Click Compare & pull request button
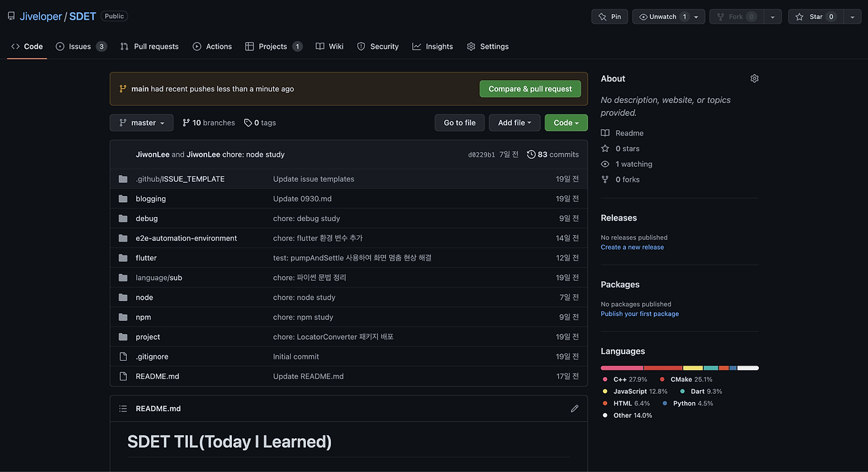 [530, 89]
